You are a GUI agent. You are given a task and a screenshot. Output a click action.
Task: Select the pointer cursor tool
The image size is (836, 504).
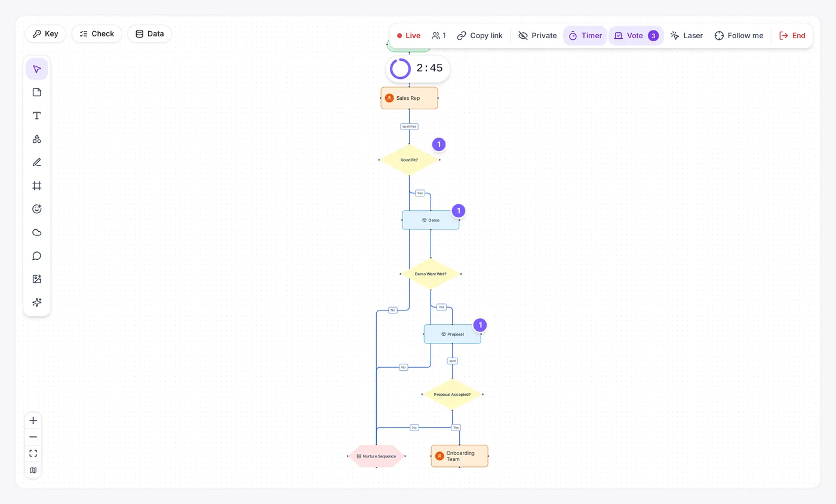37,69
